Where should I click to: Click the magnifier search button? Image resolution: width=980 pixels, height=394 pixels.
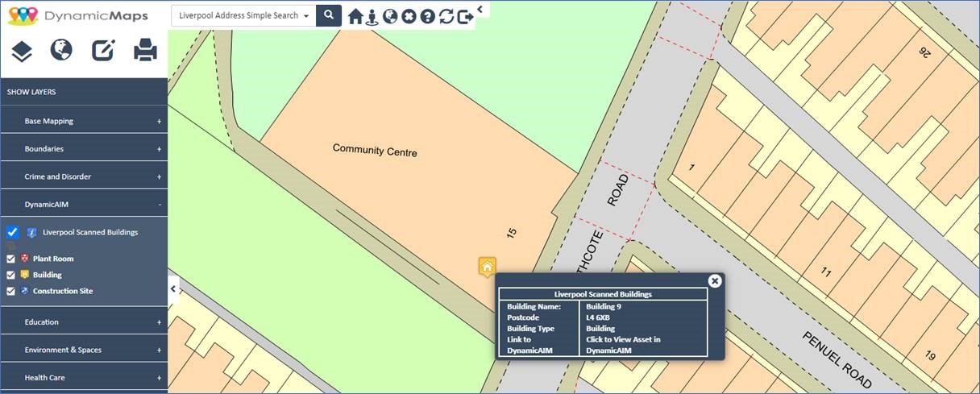[x=329, y=15]
